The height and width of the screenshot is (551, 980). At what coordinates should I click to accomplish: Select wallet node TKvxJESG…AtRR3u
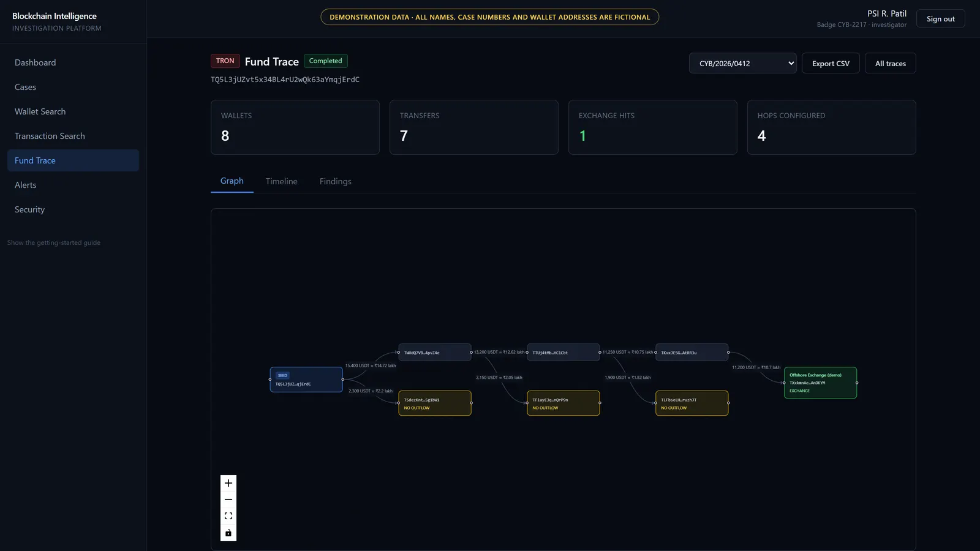click(x=692, y=352)
